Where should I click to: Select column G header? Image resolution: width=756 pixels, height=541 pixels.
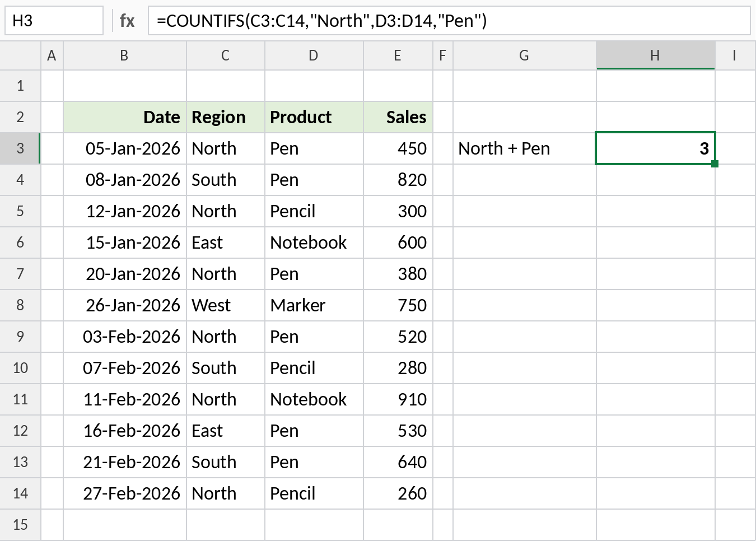point(524,55)
